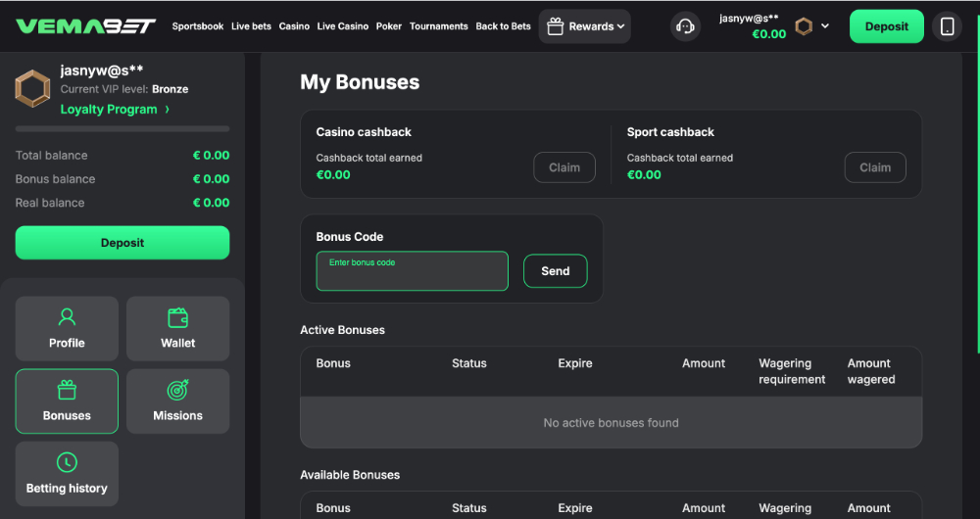Click the Casino cashback Claim button

pos(564,167)
